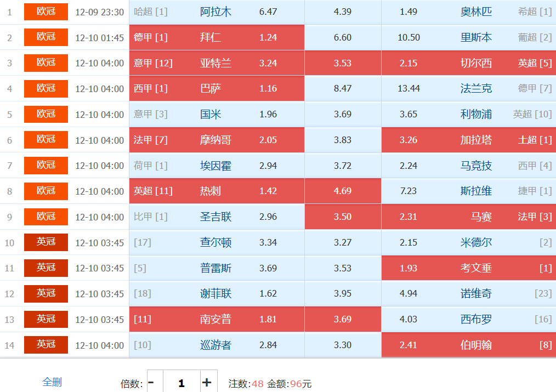Click the 欧冠 league tag beside 巴萨 match
Viewport: 556px width, 392px height.
[46, 88]
